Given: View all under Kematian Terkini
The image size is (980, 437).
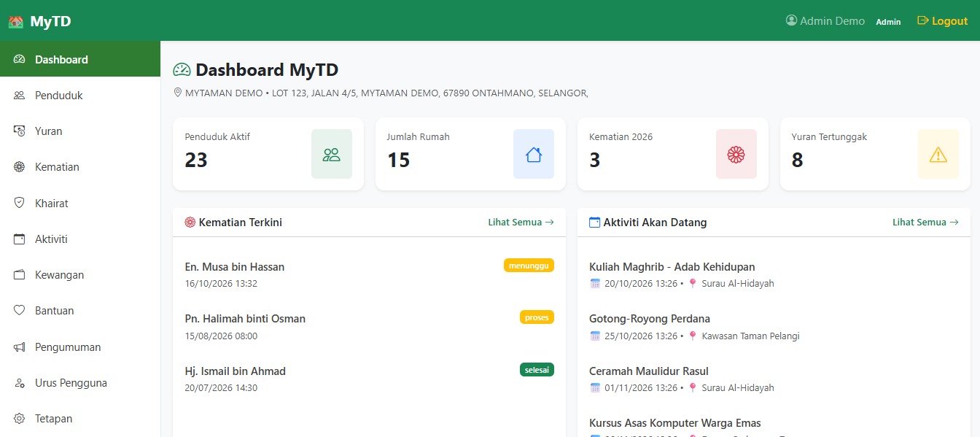Looking at the screenshot, I should 521,223.
